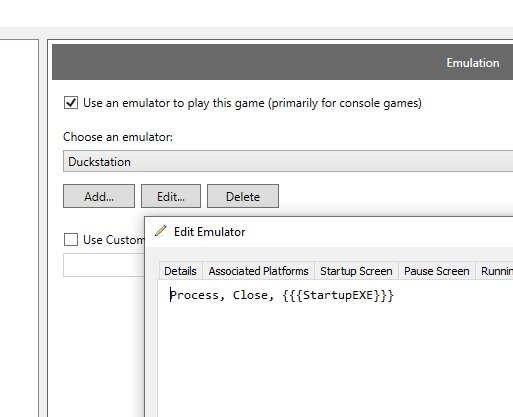Image resolution: width=513 pixels, height=417 pixels.
Task: Place cursor on the {{{StartupEXE}}} variable text
Action: tap(338, 295)
